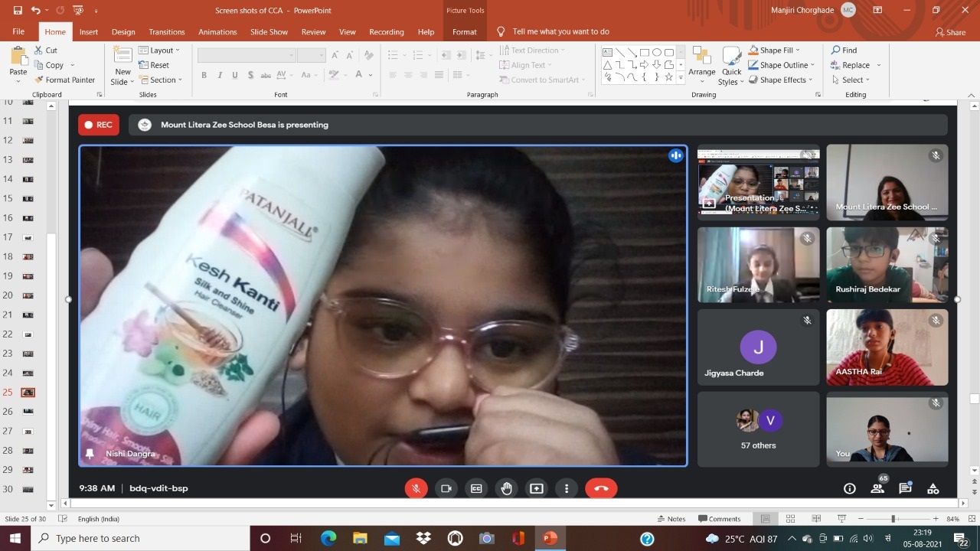Click Tell me what you want to do

(554, 32)
